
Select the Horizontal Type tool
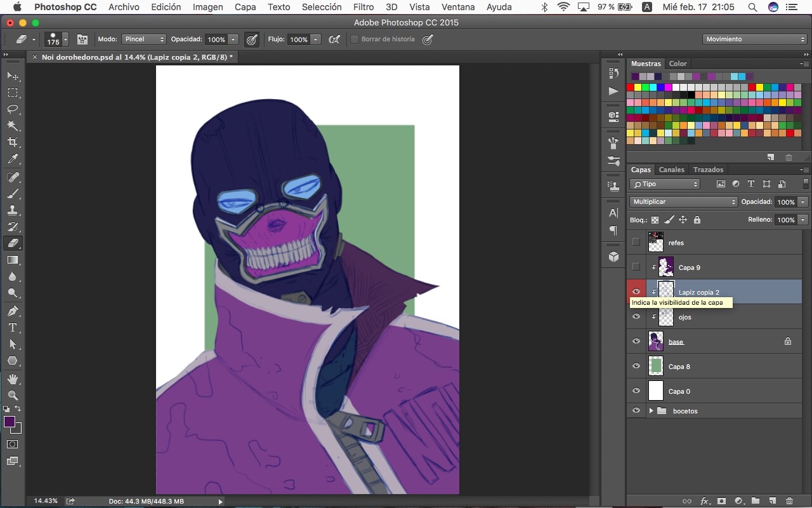[13, 328]
